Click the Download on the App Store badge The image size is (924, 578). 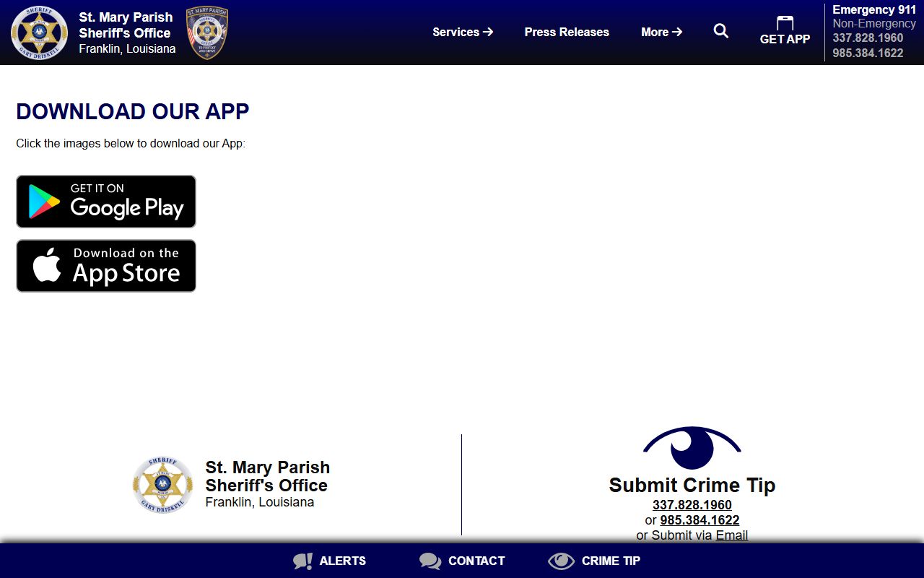click(x=106, y=266)
